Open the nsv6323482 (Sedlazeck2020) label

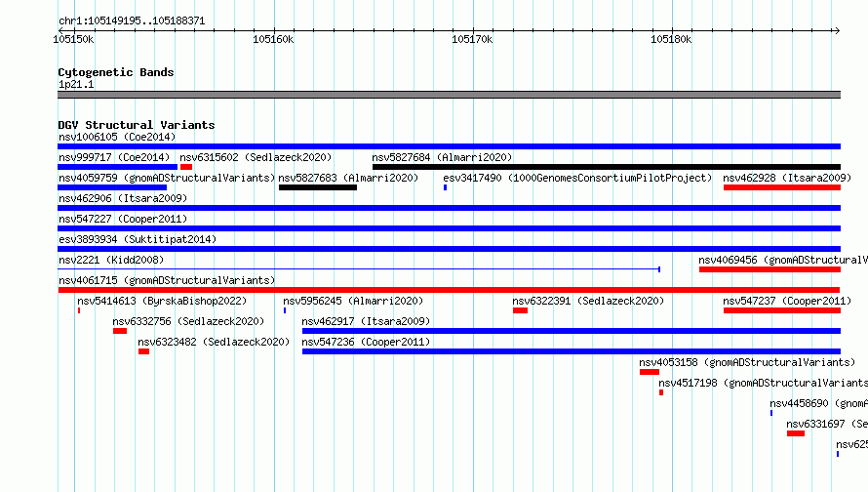[x=214, y=342]
